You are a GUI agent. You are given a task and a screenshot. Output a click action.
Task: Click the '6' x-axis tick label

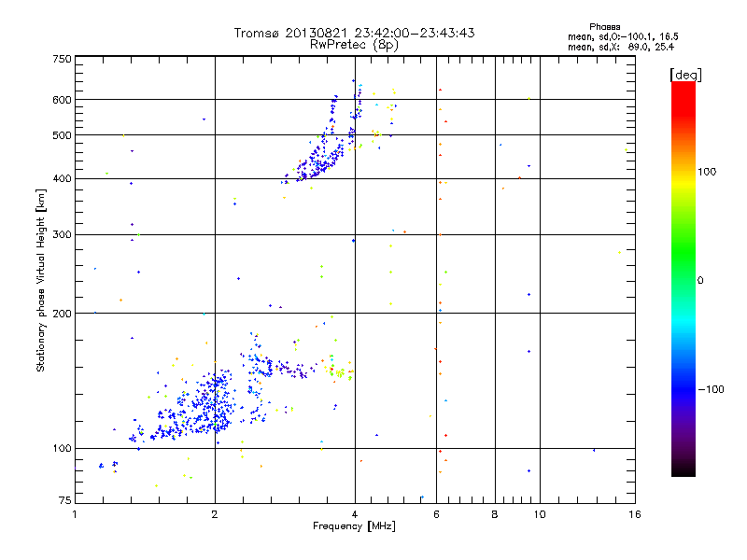pos(436,514)
